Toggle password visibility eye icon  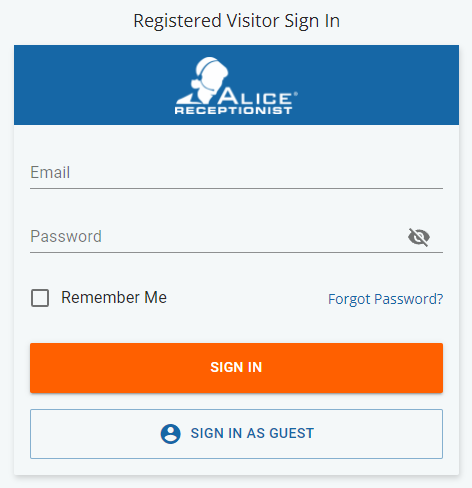(419, 237)
